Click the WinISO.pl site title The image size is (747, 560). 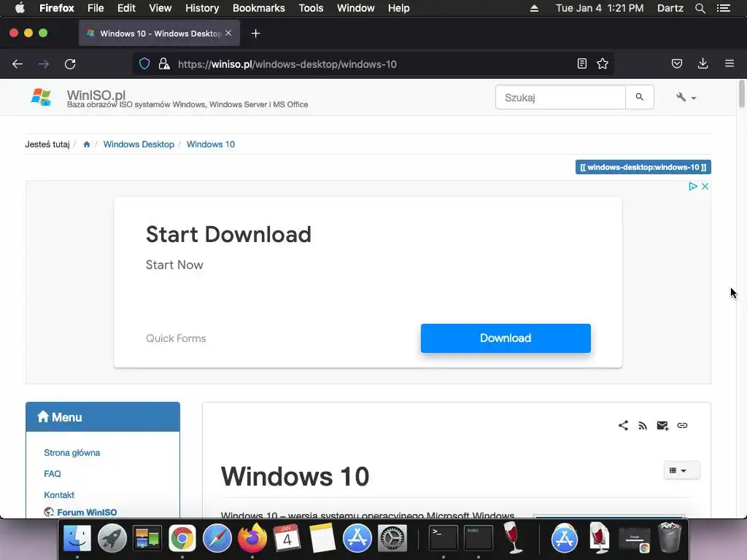coord(96,95)
